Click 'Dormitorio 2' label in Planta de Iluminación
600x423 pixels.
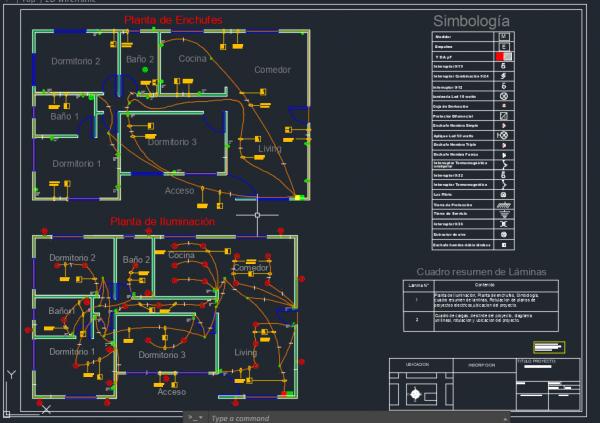point(72,258)
